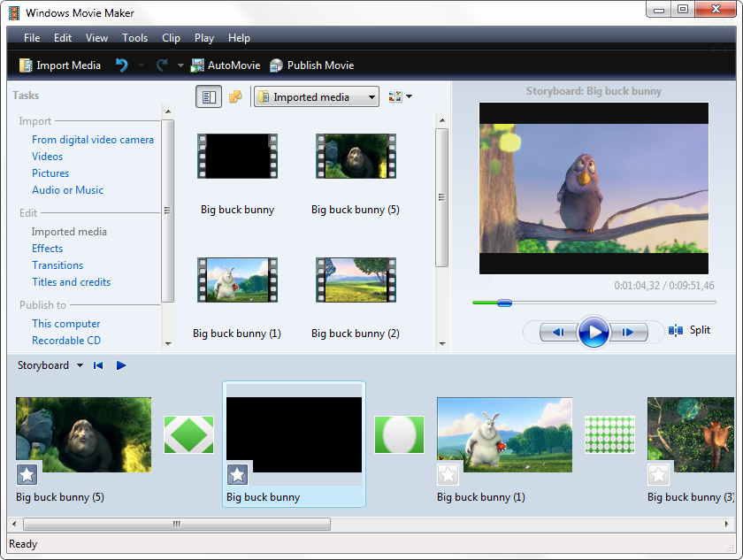The width and height of the screenshot is (743, 560).
Task: Open the File menu
Action: coord(32,38)
